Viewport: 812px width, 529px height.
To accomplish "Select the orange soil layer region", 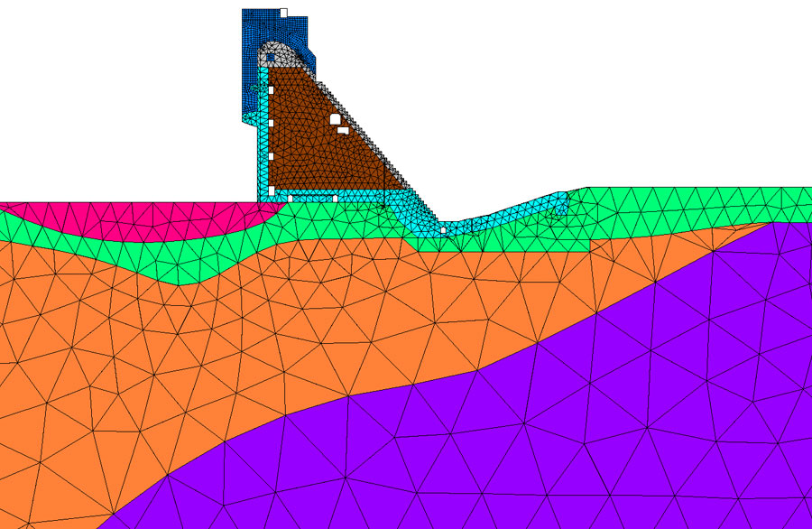I will 271,343.
